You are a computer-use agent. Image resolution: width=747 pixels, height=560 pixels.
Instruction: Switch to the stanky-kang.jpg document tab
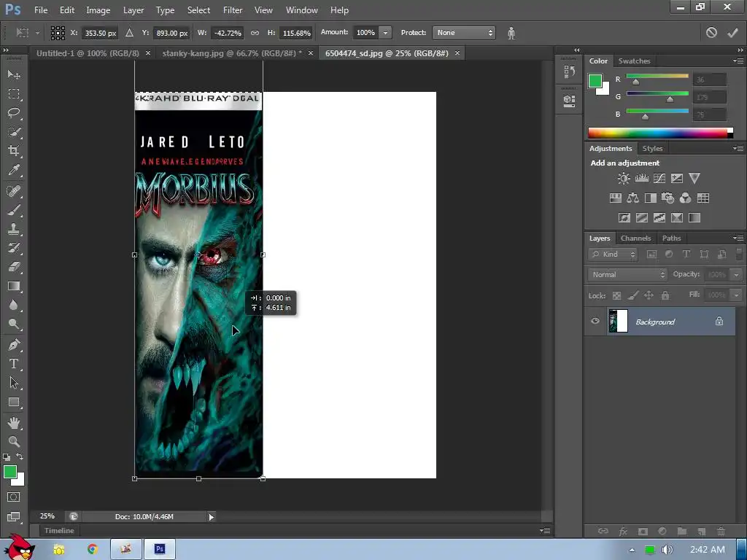pyautogui.click(x=232, y=53)
